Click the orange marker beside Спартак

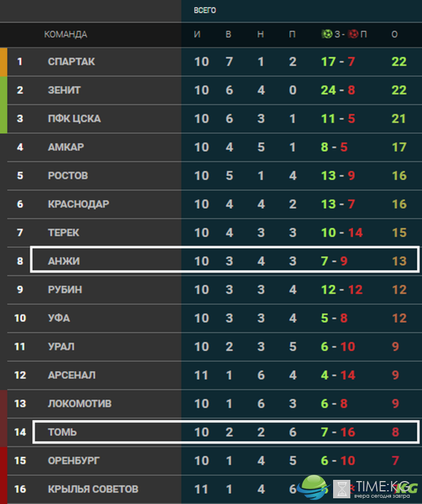[x=3, y=62]
